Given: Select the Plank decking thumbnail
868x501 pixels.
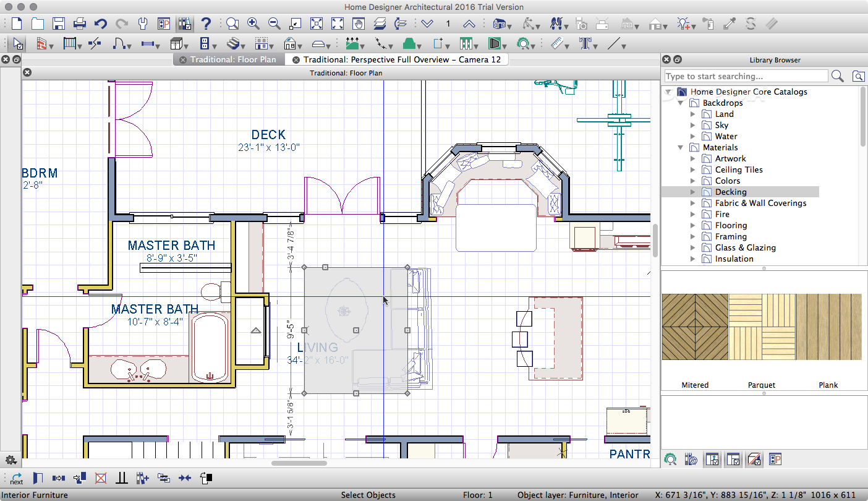Looking at the screenshot, I should pyautogui.click(x=828, y=327).
